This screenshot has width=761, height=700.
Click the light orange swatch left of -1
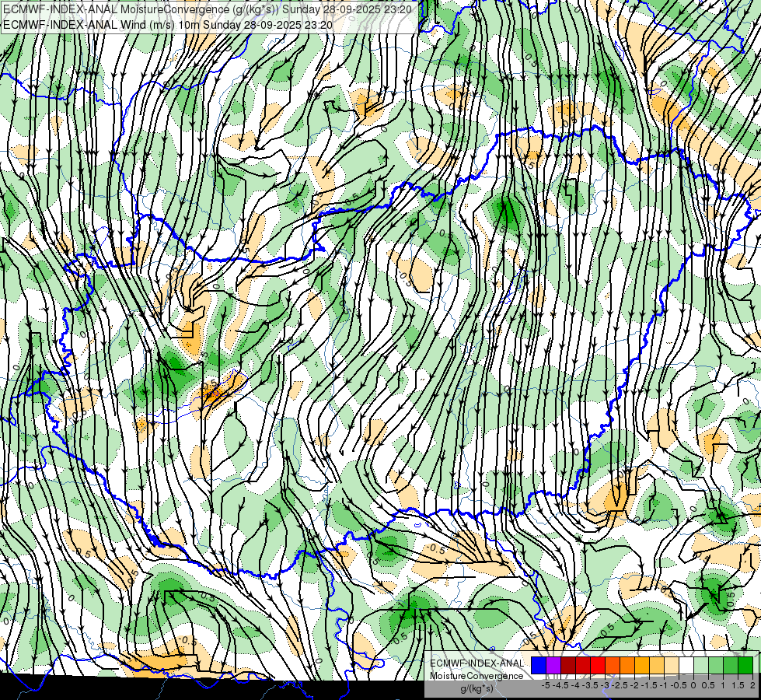tap(657, 666)
